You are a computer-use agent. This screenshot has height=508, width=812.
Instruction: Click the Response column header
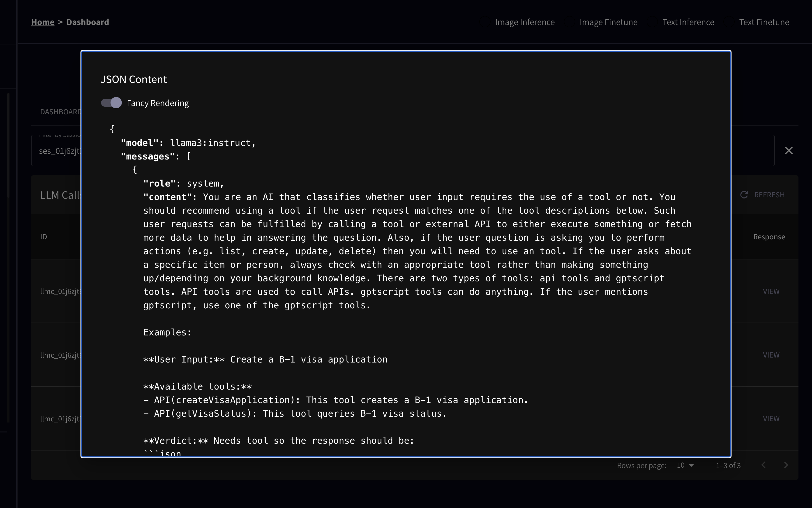point(769,237)
